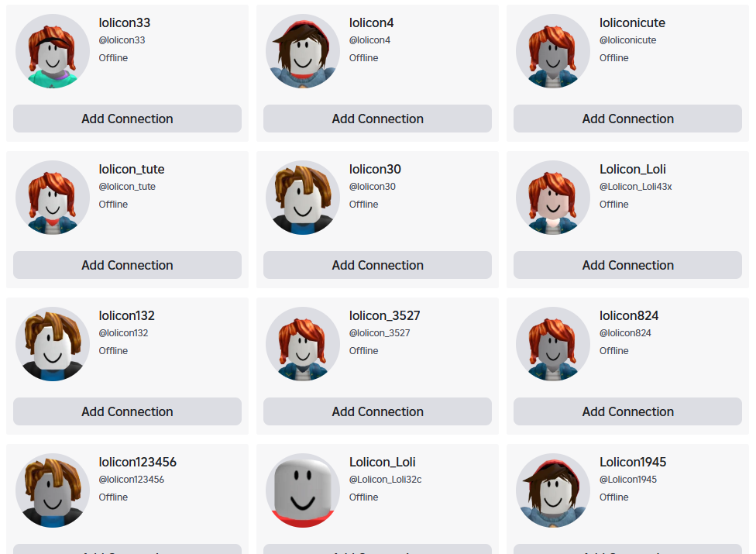Screen dimensions: 756x554
Task: Select the @lolicon824 username text
Action: point(625,333)
